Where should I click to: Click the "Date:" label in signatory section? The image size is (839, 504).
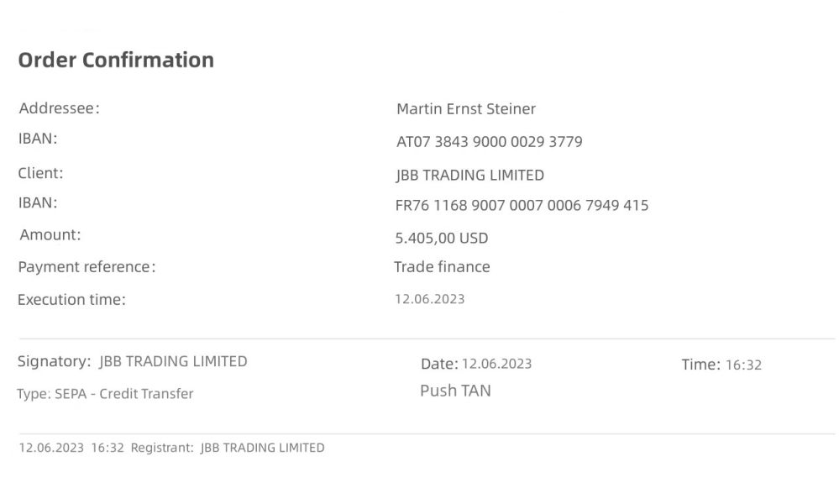pos(439,365)
